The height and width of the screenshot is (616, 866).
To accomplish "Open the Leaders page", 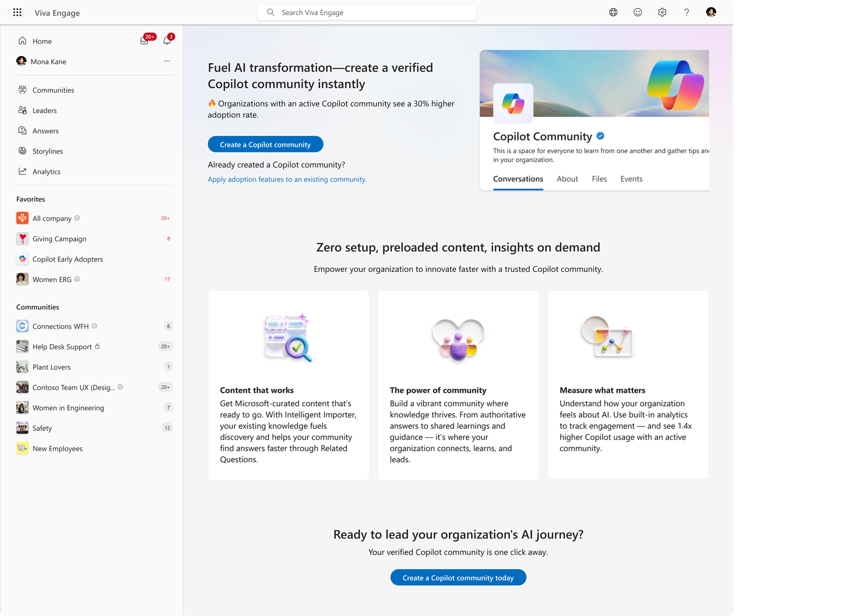I will point(45,110).
